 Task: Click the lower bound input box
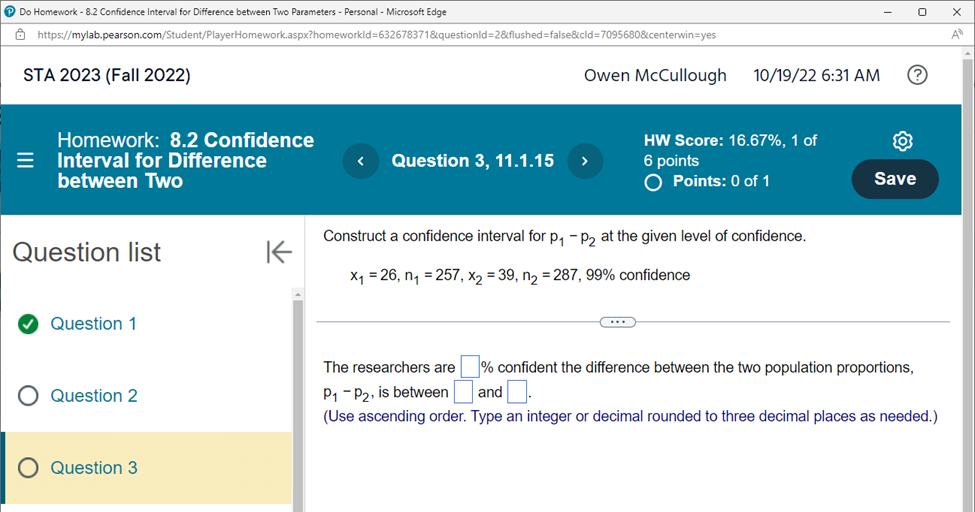pyautogui.click(x=463, y=392)
